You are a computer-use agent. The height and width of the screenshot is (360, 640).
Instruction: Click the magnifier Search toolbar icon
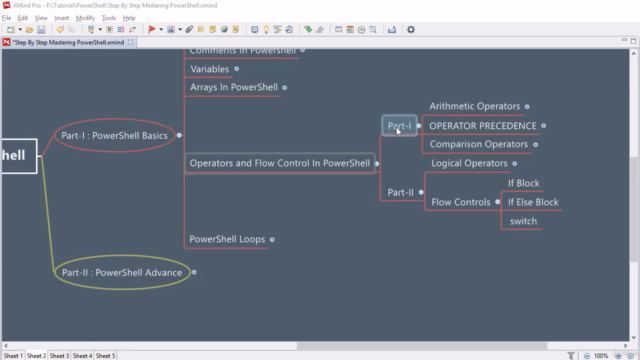(x=373, y=29)
